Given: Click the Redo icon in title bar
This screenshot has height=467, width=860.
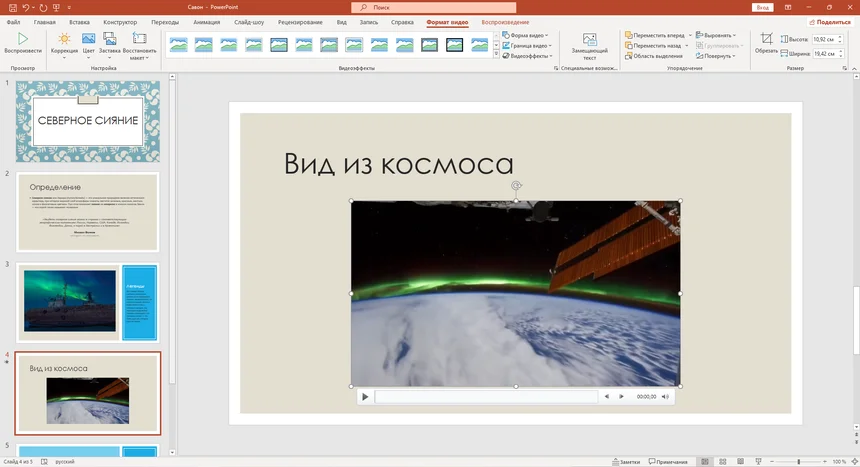Looking at the screenshot, I should point(43,8).
